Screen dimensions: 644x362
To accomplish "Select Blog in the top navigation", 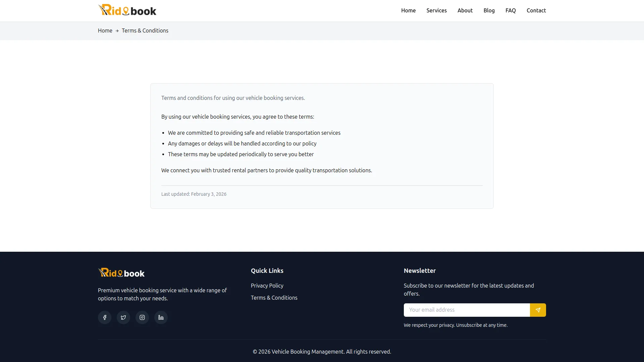I will click(x=489, y=10).
